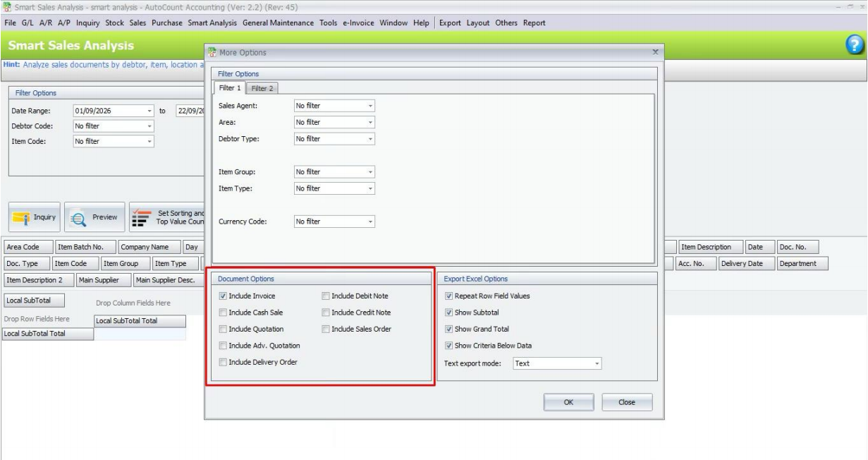Disable the Show Grand Total checkbox

(449, 329)
